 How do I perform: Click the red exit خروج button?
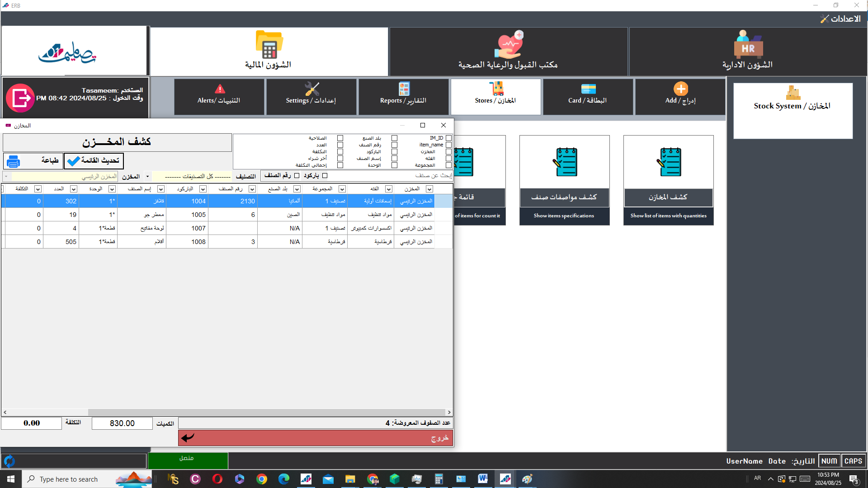[x=316, y=438]
